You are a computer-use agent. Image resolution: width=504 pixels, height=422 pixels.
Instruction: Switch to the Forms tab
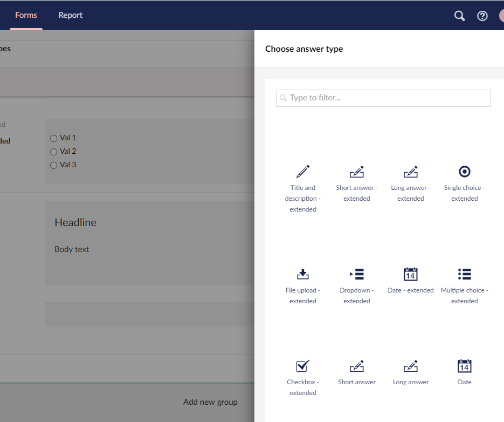pyautogui.click(x=26, y=15)
